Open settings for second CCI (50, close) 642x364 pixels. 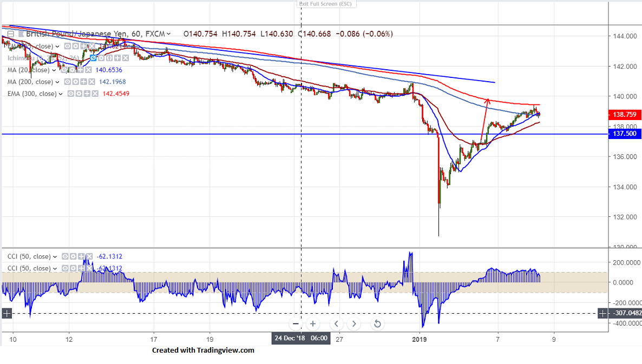click(x=73, y=268)
